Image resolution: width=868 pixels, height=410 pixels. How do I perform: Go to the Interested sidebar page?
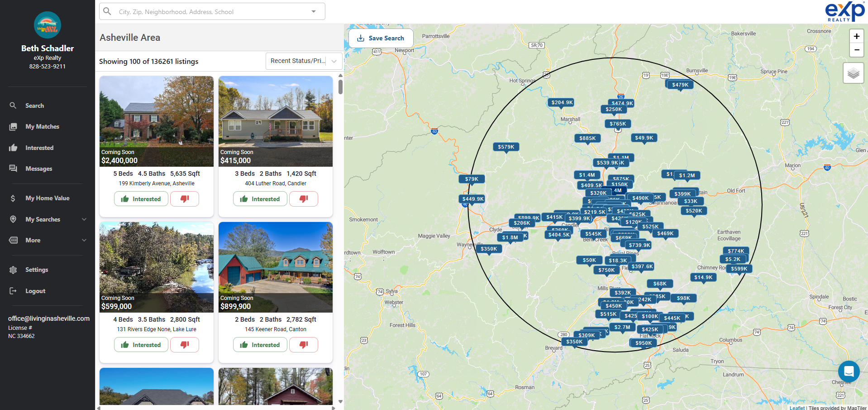tap(39, 148)
